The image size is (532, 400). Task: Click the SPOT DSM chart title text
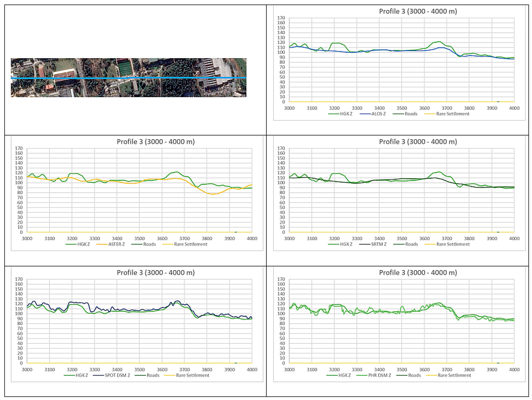pyautogui.click(x=156, y=273)
